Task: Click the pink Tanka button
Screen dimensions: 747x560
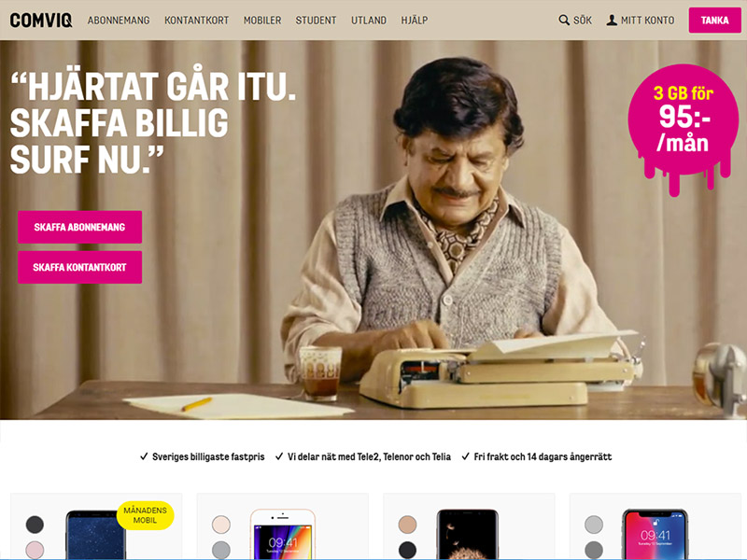Action: click(x=714, y=20)
